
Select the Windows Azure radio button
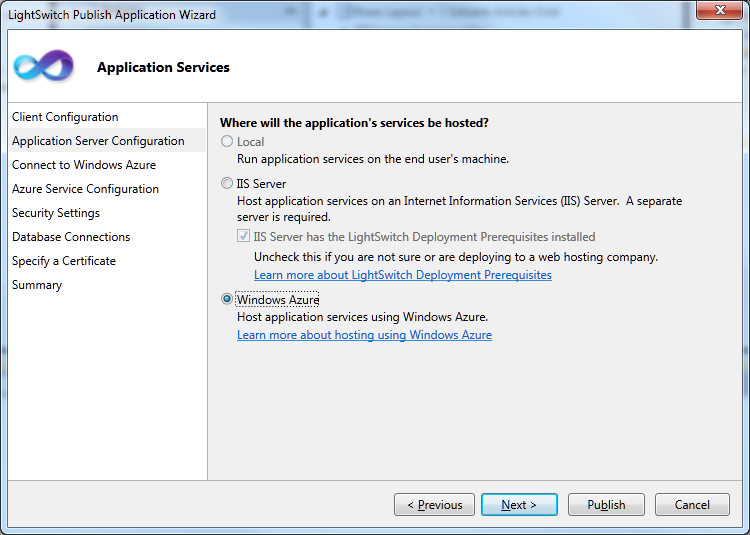click(x=227, y=299)
